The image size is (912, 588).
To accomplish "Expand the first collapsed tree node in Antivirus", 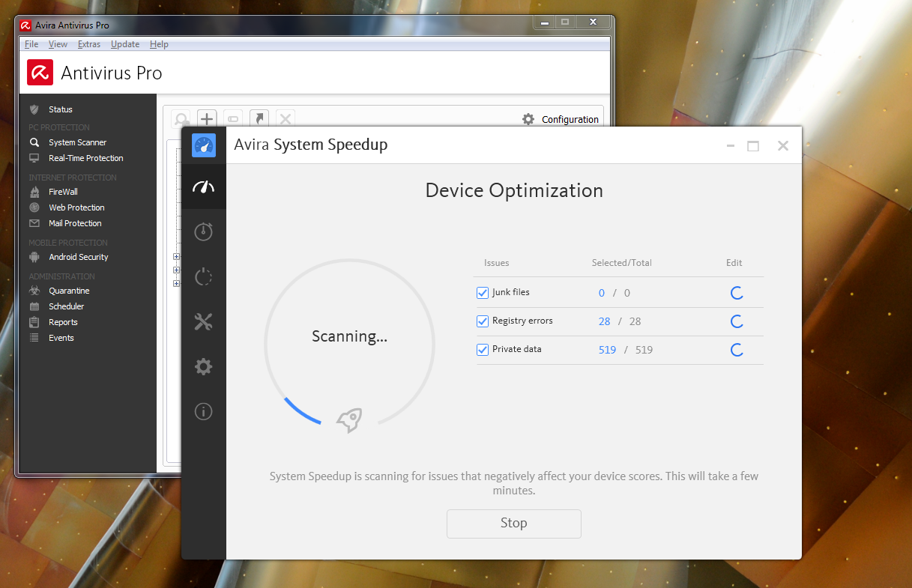I will pos(177,257).
